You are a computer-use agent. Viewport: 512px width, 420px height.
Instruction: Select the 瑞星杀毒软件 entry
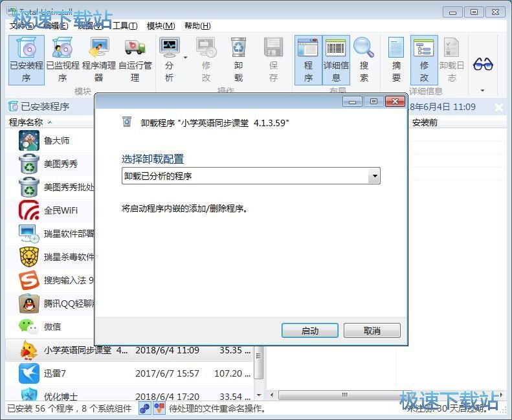click(x=69, y=257)
